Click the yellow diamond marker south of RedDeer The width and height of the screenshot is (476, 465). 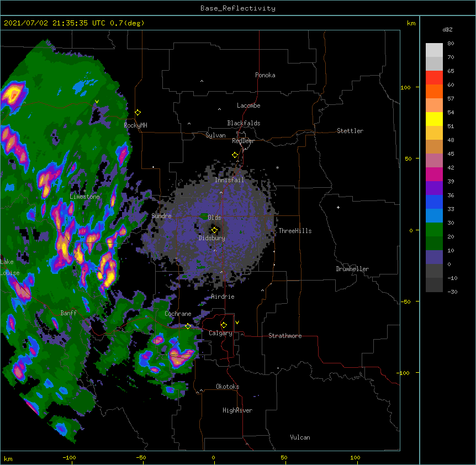point(235,155)
